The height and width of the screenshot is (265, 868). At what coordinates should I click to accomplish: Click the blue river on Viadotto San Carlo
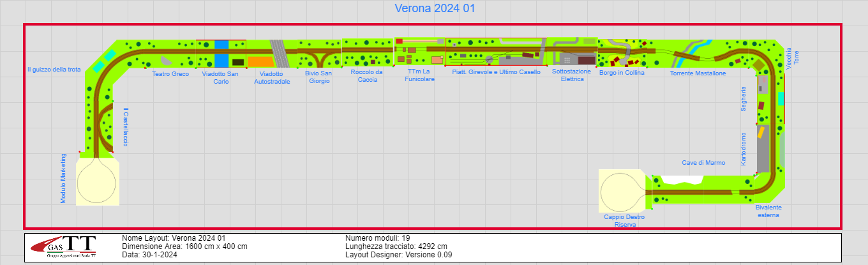pos(221,54)
